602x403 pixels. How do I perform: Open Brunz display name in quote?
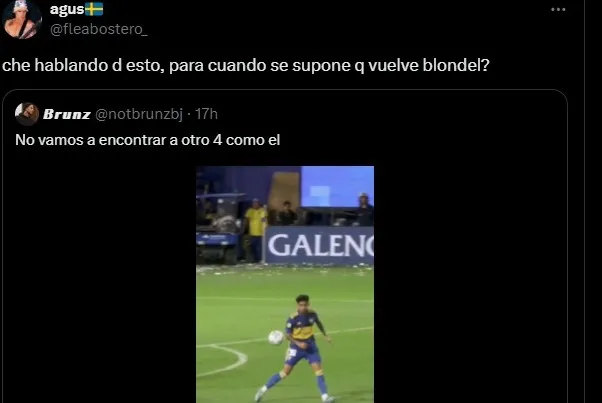pos(66,114)
